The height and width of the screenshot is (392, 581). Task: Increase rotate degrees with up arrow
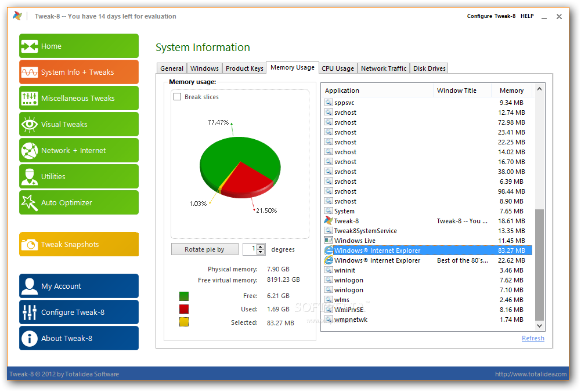261,247
